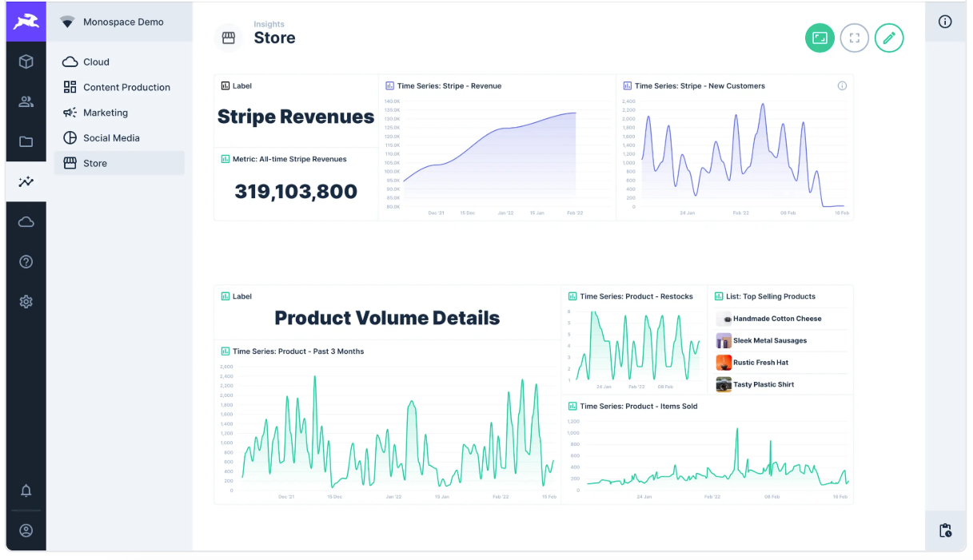
Task: Open the help question-mark icon
Action: tap(26, 261)
